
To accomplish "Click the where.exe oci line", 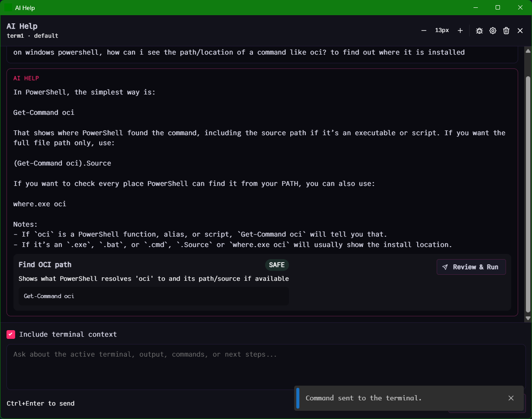I will pos(40,204).
